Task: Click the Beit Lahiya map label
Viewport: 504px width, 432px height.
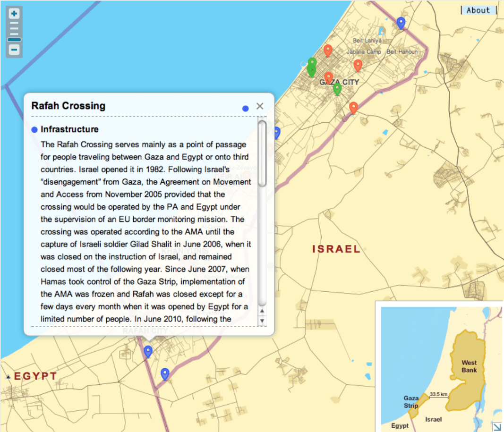Action: click(x=367, y=41)
